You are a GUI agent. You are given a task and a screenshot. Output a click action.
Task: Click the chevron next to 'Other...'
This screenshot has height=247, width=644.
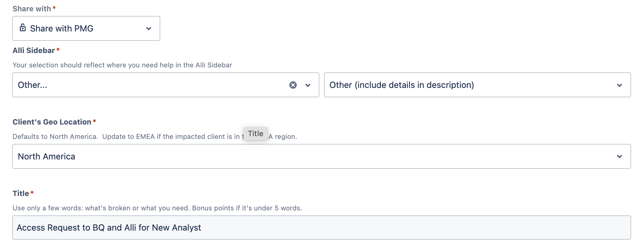pos(307,85)
